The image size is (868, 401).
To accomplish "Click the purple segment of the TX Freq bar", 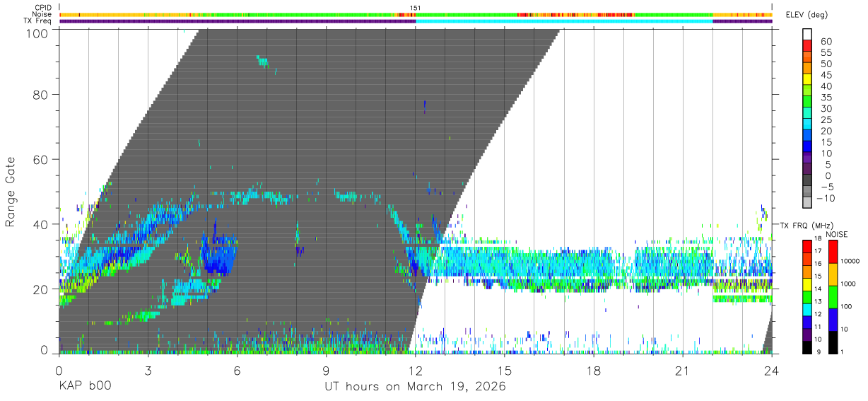I will 237,21.
